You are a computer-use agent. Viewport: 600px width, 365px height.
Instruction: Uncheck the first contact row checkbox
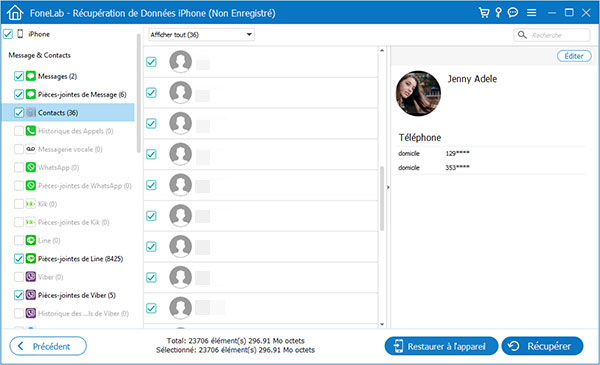[152, 62]
